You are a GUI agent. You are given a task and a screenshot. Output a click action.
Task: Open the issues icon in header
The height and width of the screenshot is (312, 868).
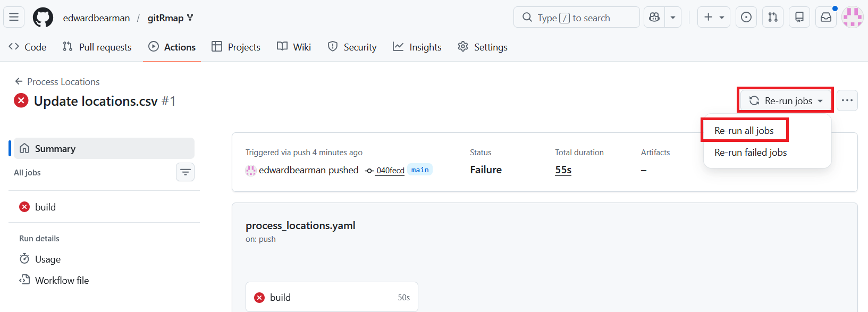click(x=746, y=18)
